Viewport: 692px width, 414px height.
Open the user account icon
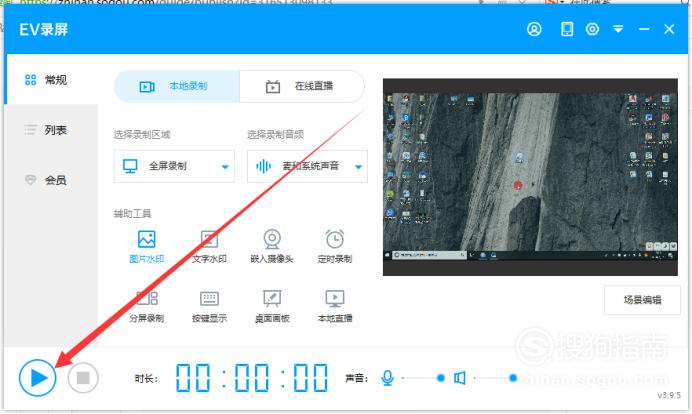click(x=534, y=29)
